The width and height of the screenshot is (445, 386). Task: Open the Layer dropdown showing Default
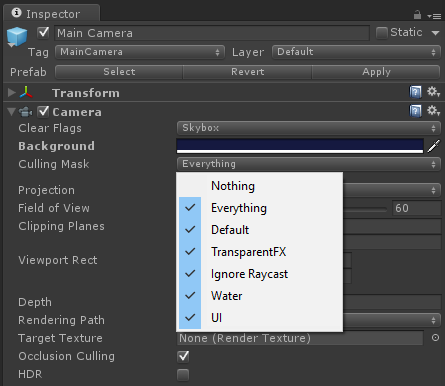click(x=356, y=52)
